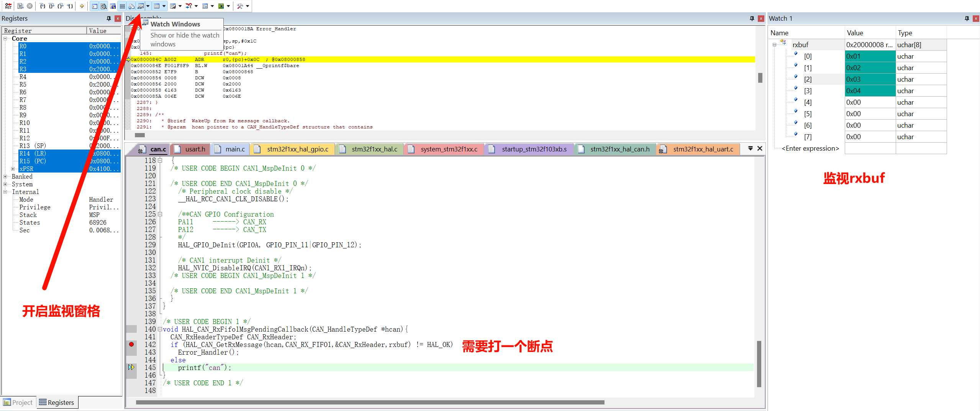Open the stm32f1xx_hal_can.h tab

tap(615, 149)
